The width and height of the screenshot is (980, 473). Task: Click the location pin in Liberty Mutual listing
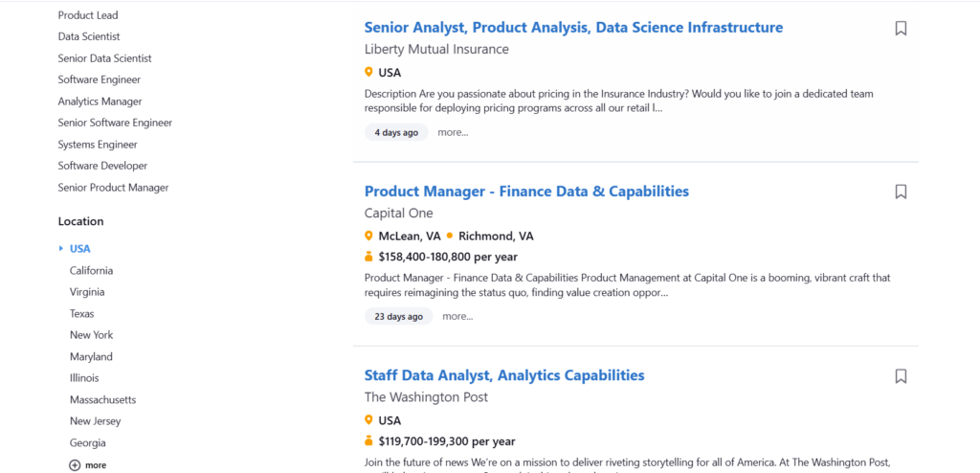pyautogui.click(x=369, y=72)
